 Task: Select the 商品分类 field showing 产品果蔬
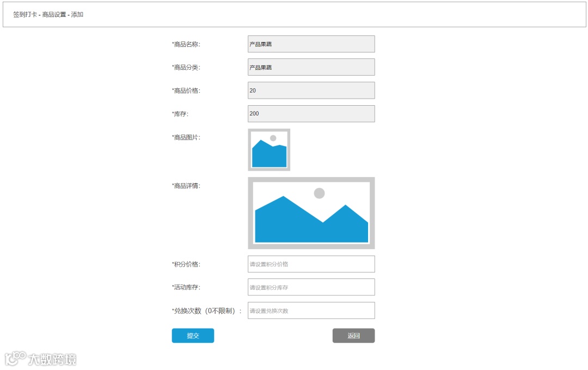coord(311,67)
